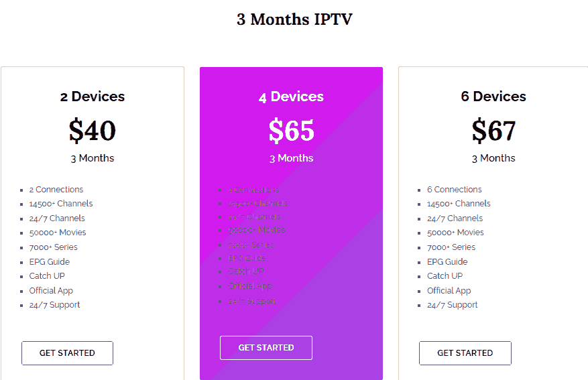The height and width of the screenshot is (380, 588).
Task: Click GET STARTED under 6 Devices plan
Action: pyautogui.click(x=465, y=353)
